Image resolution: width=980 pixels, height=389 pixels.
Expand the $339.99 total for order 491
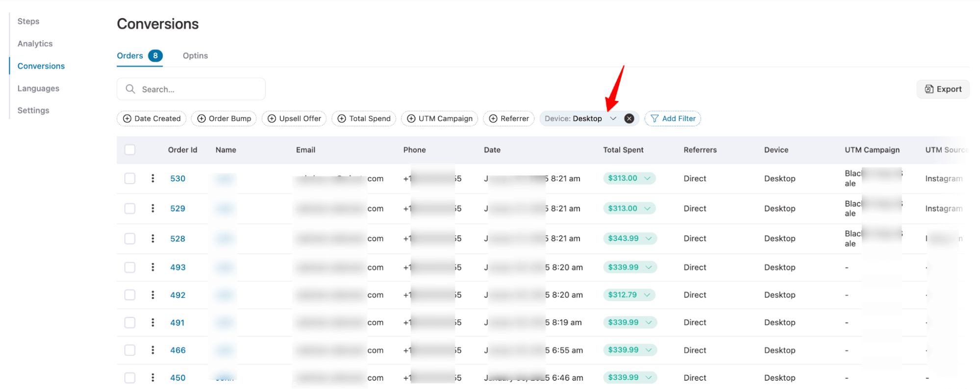(x=629, y=322)
